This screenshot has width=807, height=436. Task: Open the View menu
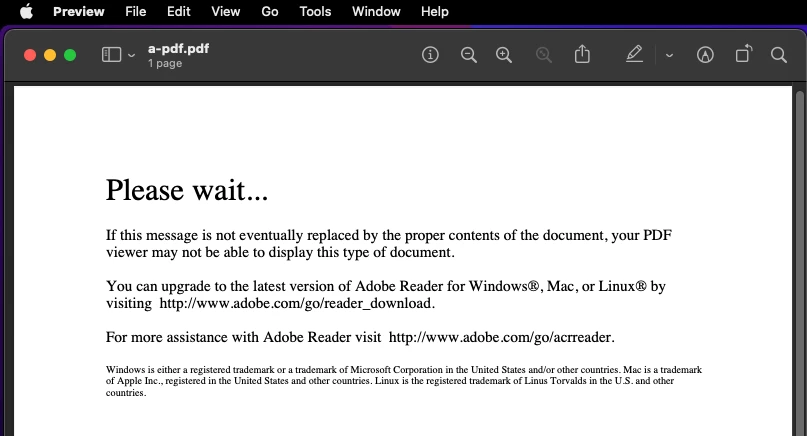coord(225,11)
